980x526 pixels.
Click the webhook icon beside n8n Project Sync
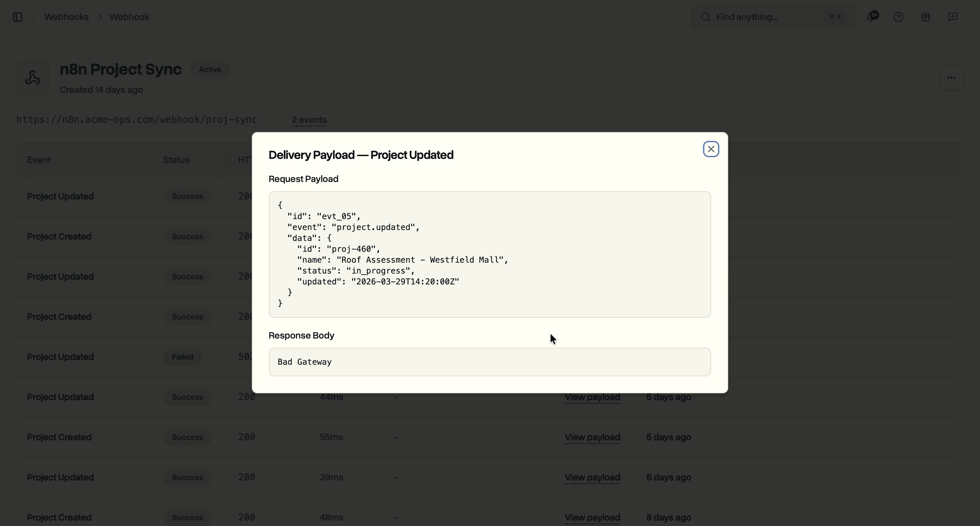point(32,77)
